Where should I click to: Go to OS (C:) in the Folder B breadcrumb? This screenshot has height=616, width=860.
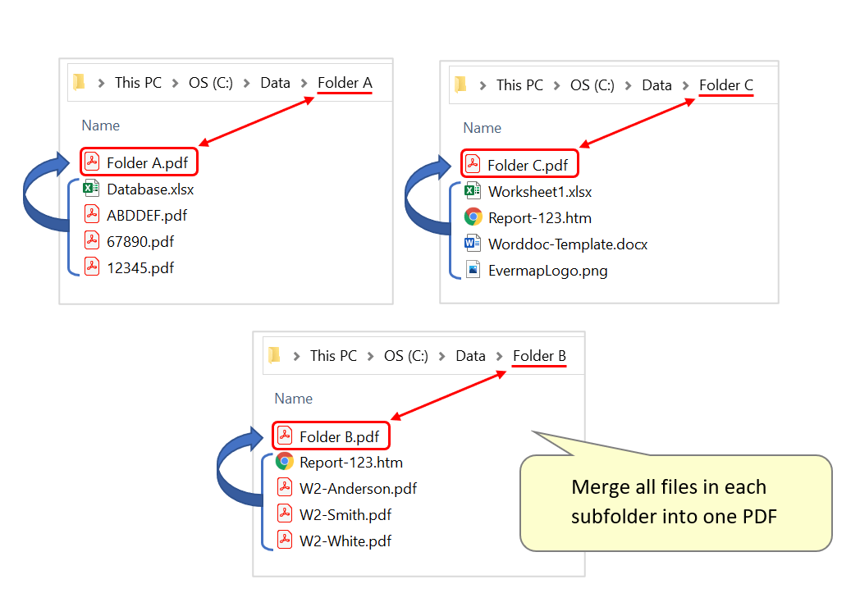click(x=405, y=356)
